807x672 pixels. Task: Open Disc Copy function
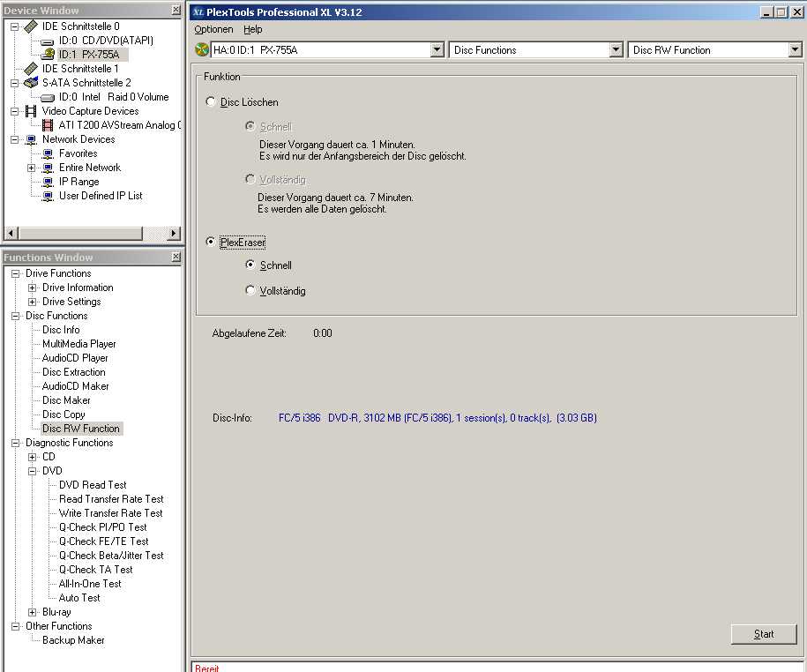(64, 414)
